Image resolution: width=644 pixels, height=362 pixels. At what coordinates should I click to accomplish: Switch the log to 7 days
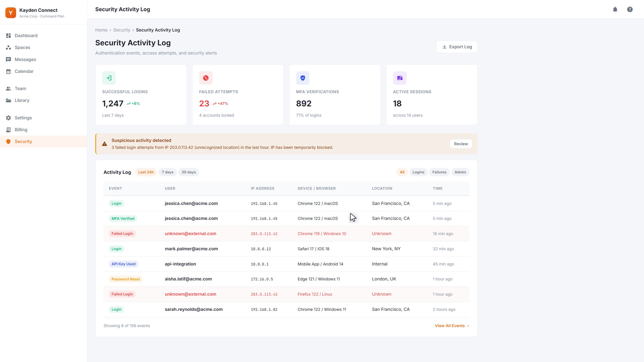pyautogui.click(x=167, y=172)
